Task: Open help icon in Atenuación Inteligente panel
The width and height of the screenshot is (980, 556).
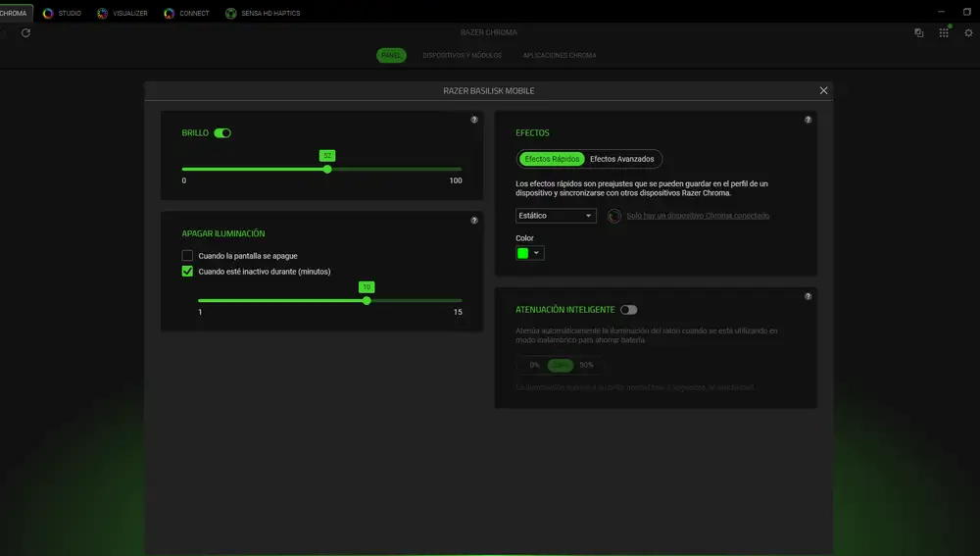Action: 808,296
